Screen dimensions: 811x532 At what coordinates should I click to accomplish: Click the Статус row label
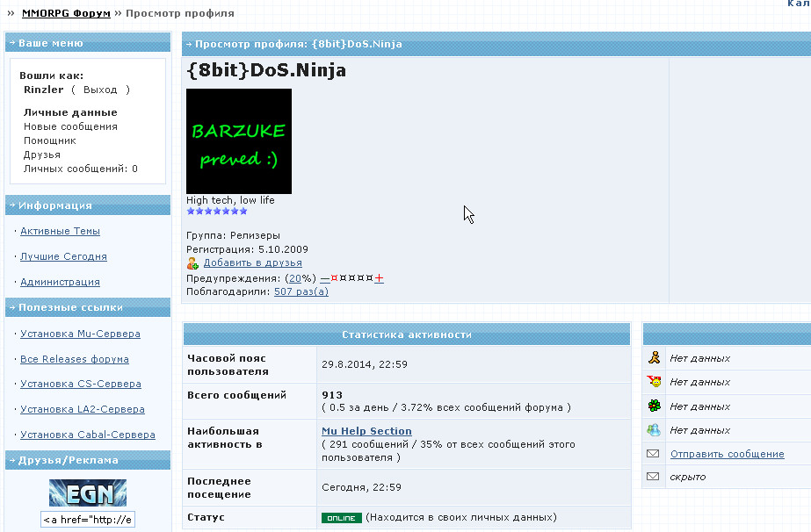(206, 517)
